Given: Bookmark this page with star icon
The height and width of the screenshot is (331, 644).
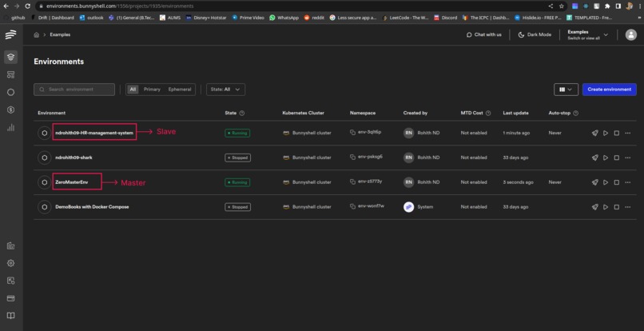Looking at the screenshot, I should 562,6.
